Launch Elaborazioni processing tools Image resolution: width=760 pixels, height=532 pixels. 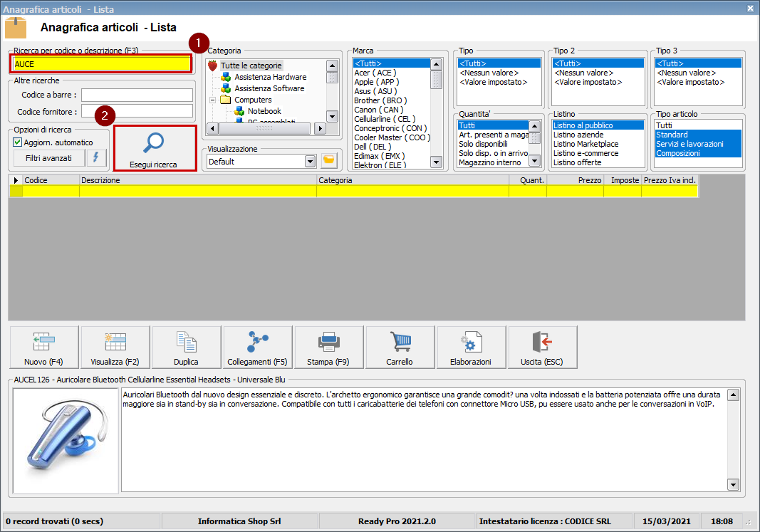pyautogui.click(x=471, y=347)
